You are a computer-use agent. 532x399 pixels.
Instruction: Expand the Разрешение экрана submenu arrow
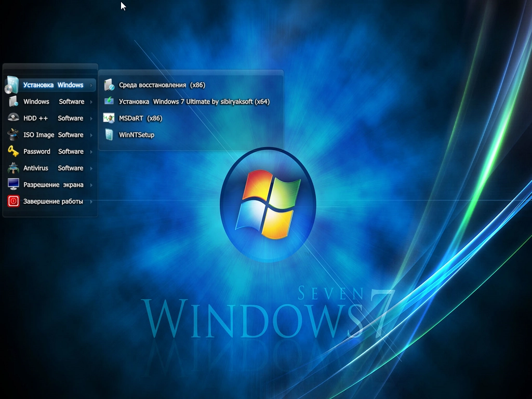point(91,185)
